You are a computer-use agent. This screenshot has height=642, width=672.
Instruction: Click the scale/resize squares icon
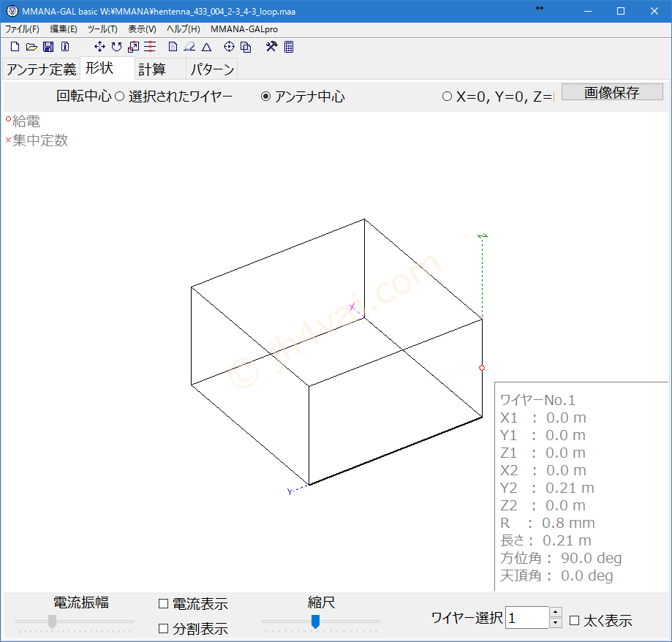[133, 47]
